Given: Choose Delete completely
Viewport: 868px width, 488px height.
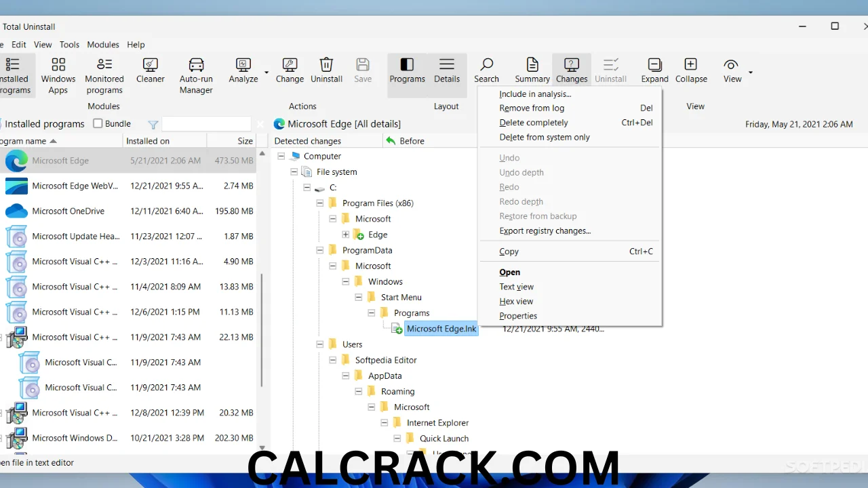Looking at the screenshot, I should [570, 123].
